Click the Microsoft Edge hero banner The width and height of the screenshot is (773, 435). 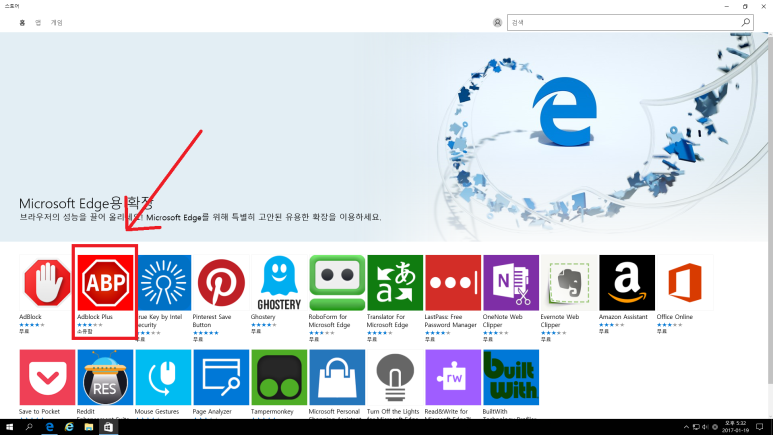(x=385, y=137)
